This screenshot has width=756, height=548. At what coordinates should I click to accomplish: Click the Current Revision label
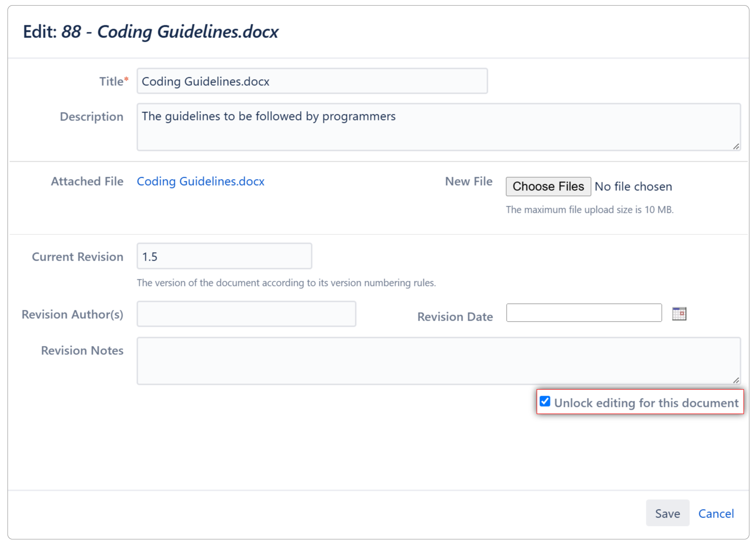(77, 257)
